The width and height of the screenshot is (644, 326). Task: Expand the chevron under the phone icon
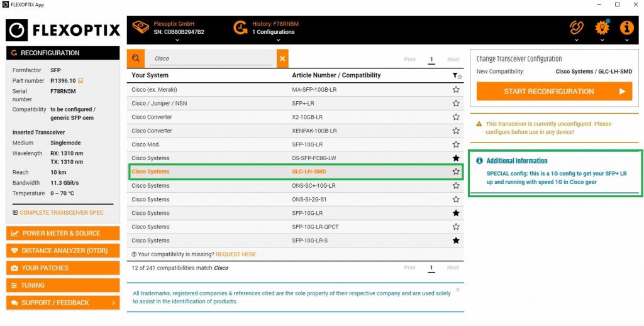[x=577, y=40]
